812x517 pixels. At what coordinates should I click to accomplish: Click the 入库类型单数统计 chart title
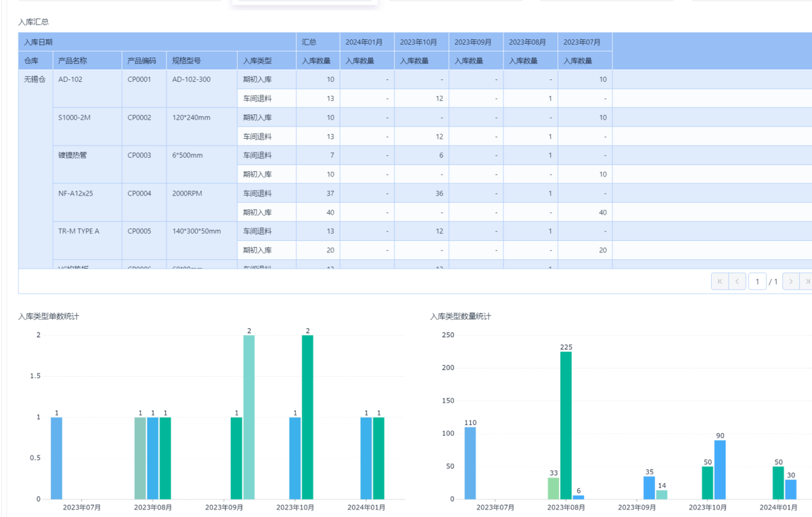tap(49, 316)
